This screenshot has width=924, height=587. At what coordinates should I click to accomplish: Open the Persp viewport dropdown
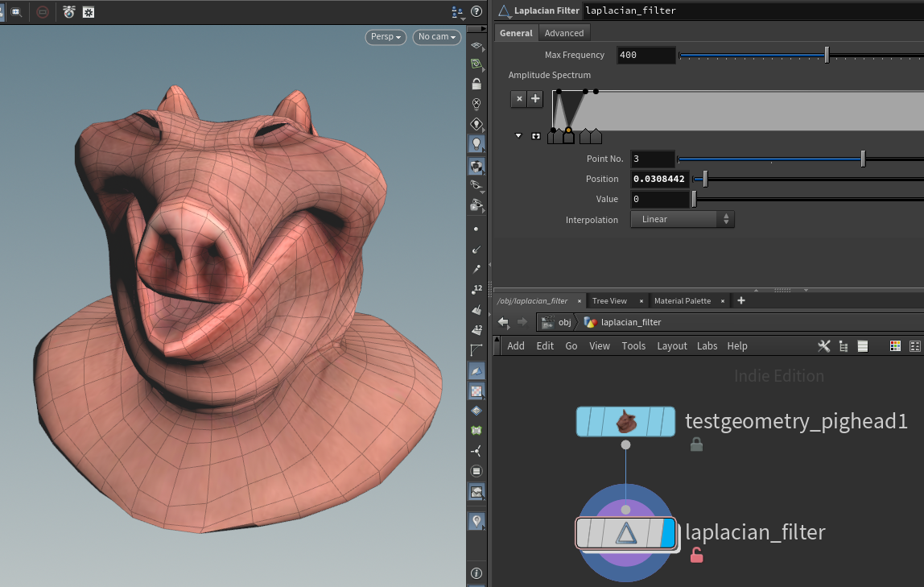click(386, 37)
